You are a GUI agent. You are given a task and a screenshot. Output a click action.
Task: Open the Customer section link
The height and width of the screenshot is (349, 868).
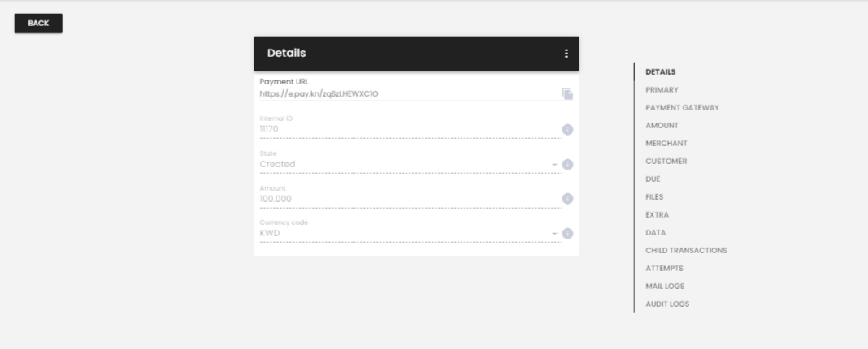pyautogui.click(x=666, y=161)
